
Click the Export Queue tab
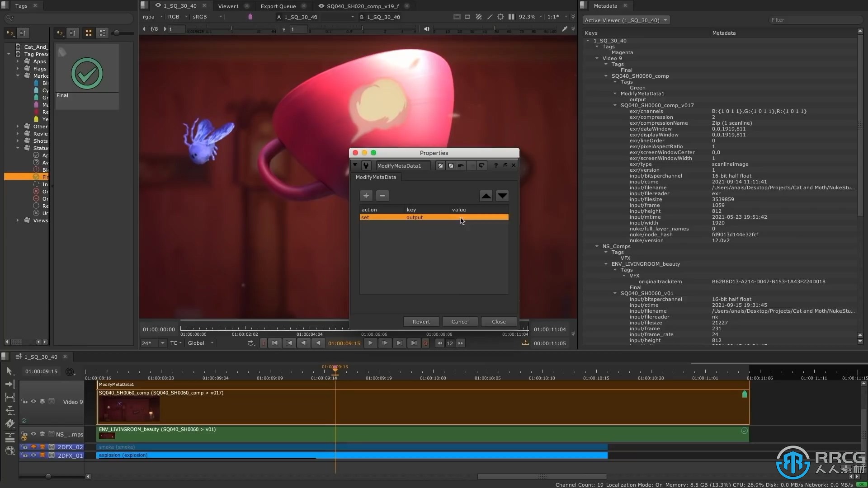tap(278, 6)
